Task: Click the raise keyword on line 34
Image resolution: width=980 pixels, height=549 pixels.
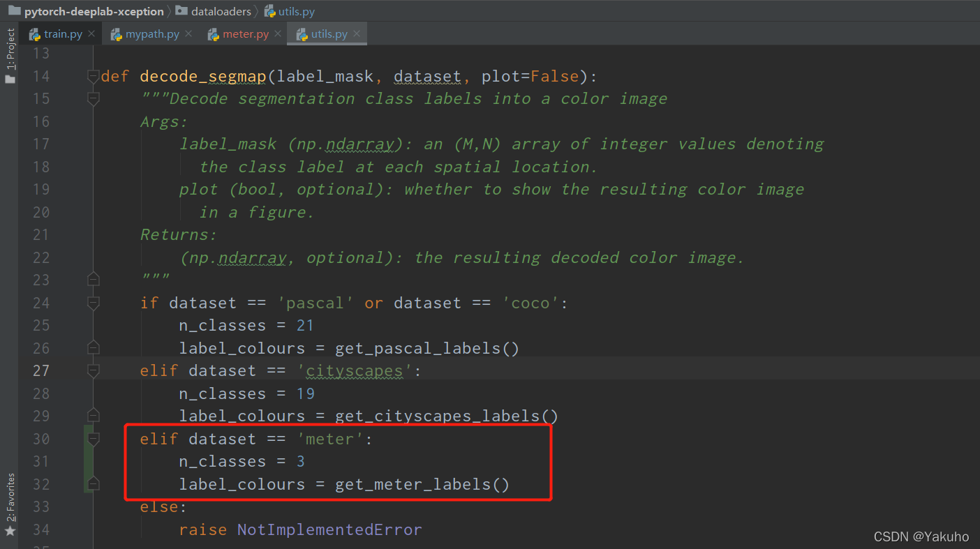Action: [x=203, y=529]
